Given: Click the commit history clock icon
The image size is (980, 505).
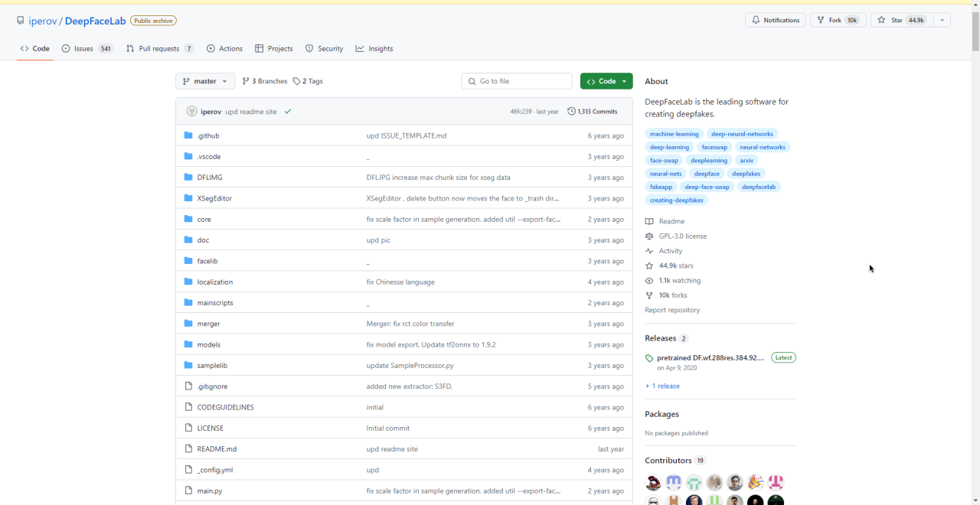Looking at the screenshot, I should click(x=571, y=112).
